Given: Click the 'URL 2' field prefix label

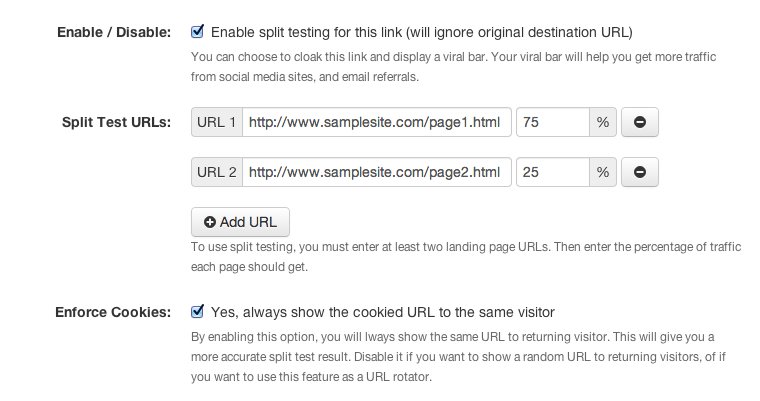Looking at the screenshot, I should (x=217, y=173).
